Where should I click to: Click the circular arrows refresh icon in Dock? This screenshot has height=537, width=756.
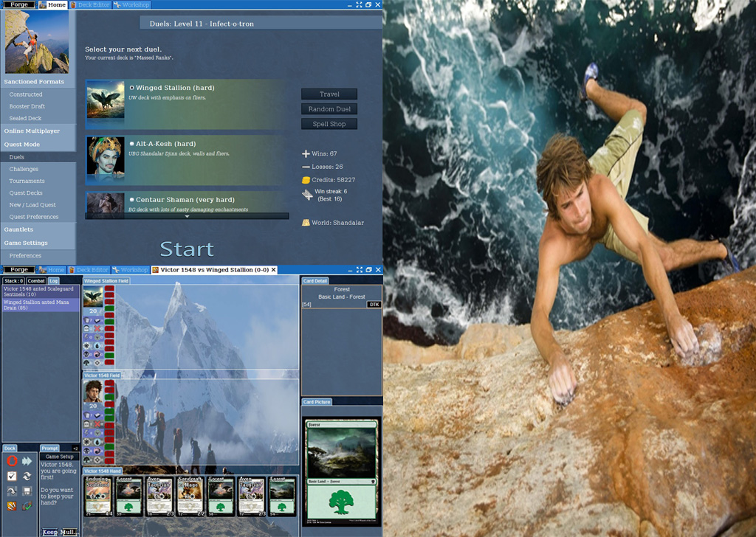tap(27, 477)
